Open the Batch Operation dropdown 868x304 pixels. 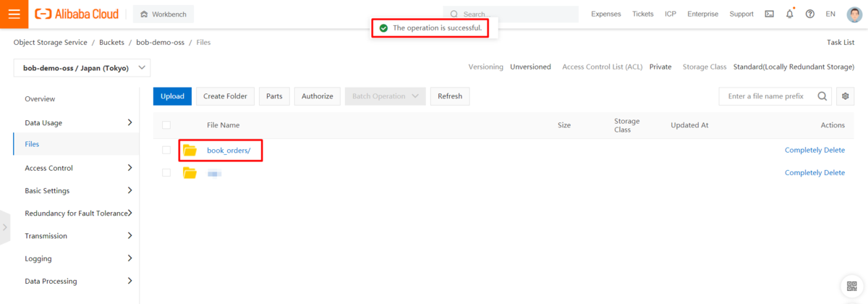click(385, 96)
